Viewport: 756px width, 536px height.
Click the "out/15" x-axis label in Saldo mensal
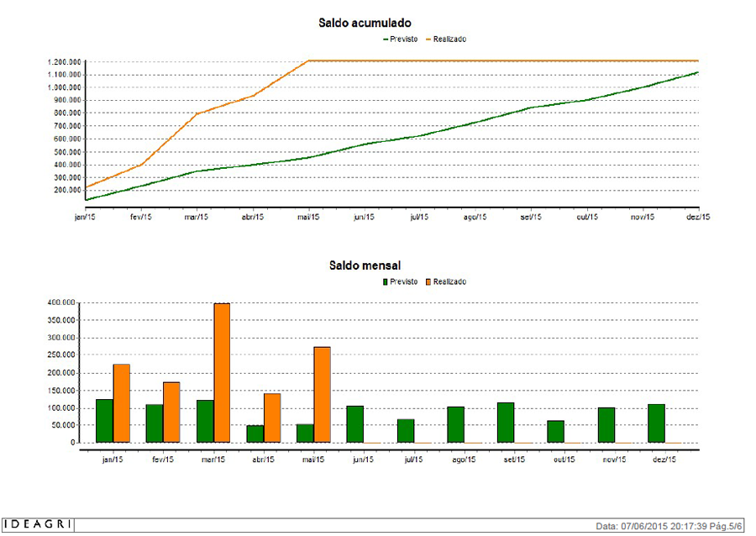click(564, 460)
